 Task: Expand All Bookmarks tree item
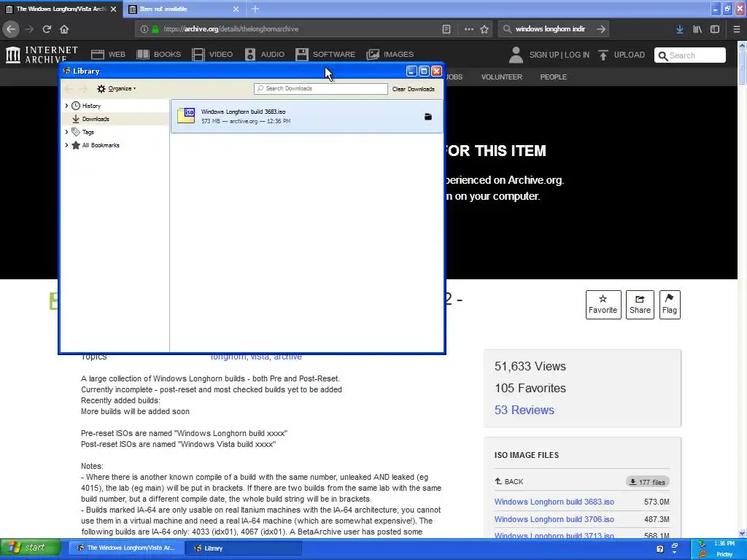pos(66,145)
